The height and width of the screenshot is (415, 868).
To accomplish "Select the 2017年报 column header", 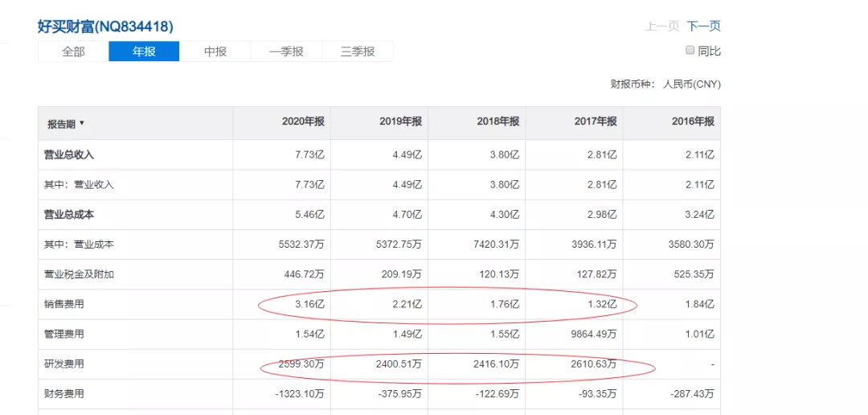I will point(596,122).
